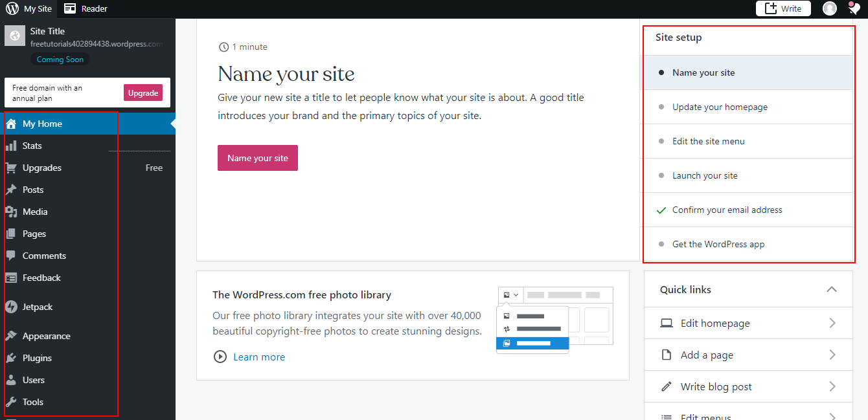Viewport: 868px width, 420px height.
Task: Click the Media icon in sidebar
Action: (x=11, y=212)
